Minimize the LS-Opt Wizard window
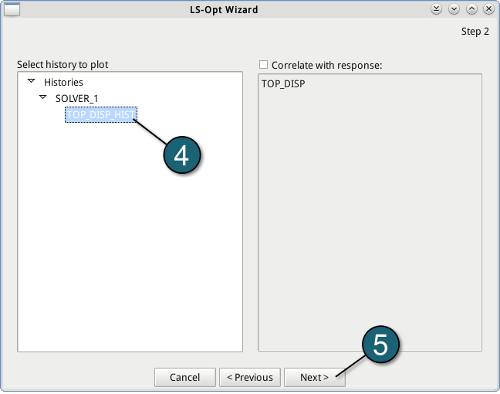 454,9
